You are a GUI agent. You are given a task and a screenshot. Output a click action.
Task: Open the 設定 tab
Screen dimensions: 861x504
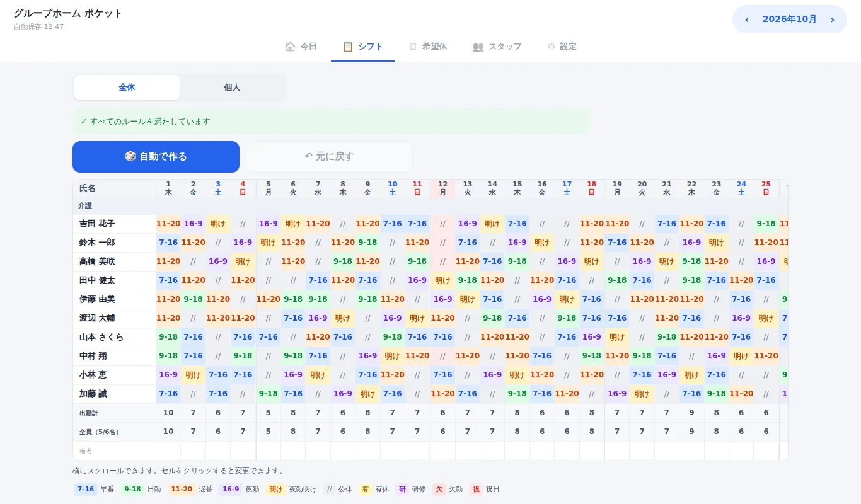[562, 47]
